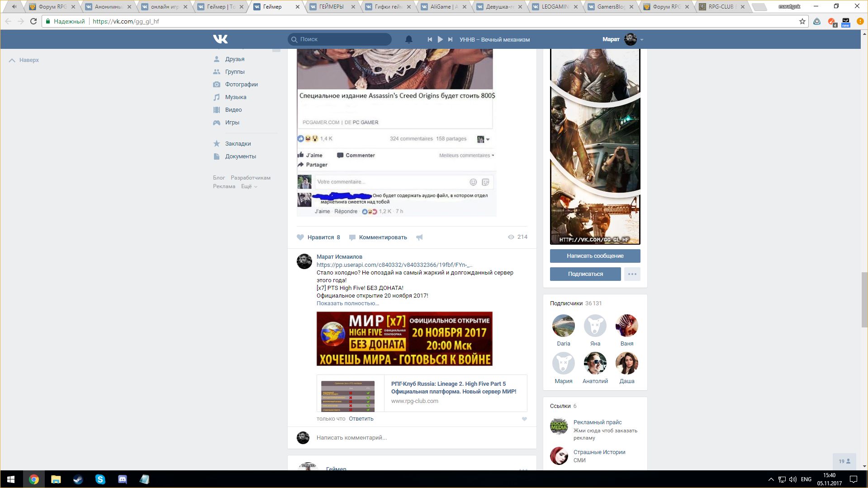The height and width of the screenshot is (488, 868).
Task: Focus the Поиск search field
Action: [340, 39]
